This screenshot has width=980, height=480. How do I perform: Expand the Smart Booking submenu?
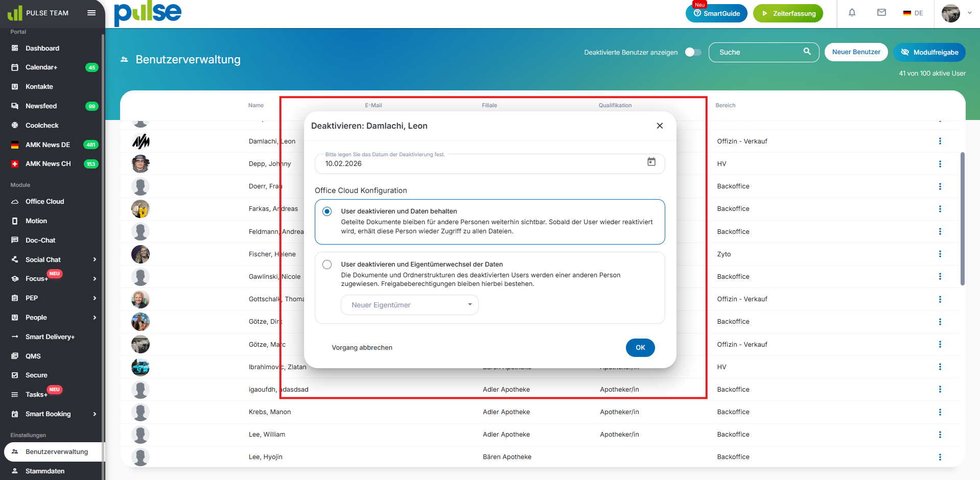(95, 414)
